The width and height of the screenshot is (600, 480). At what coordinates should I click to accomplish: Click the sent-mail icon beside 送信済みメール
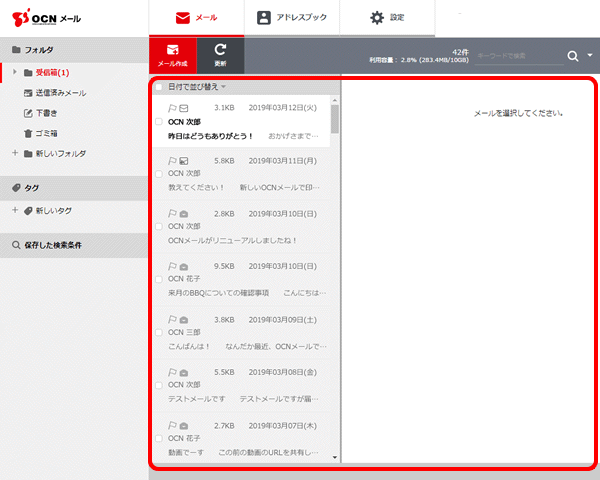click(28, 93)
